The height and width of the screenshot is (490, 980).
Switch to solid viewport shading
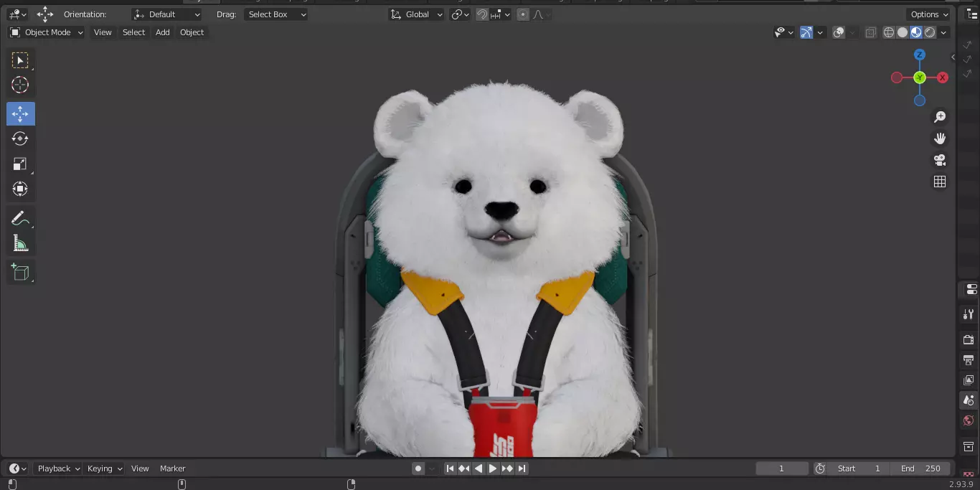[903, 32]
